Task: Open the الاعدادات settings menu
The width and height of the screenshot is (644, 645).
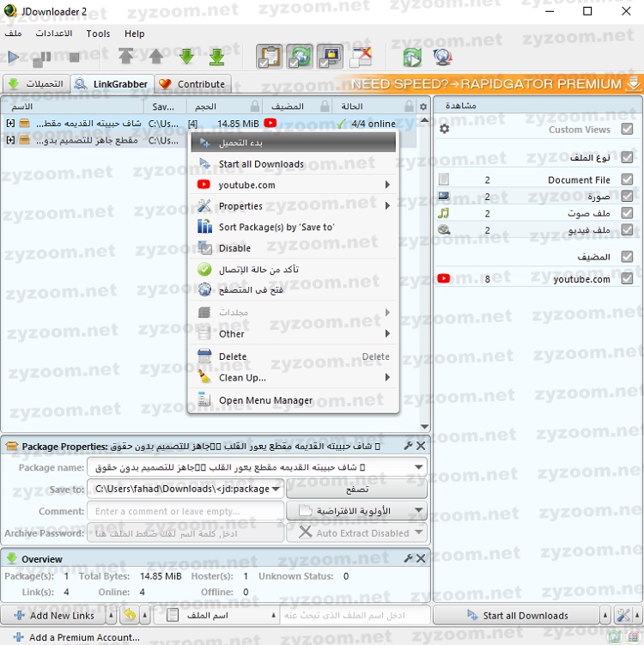Action: [54, 33]
